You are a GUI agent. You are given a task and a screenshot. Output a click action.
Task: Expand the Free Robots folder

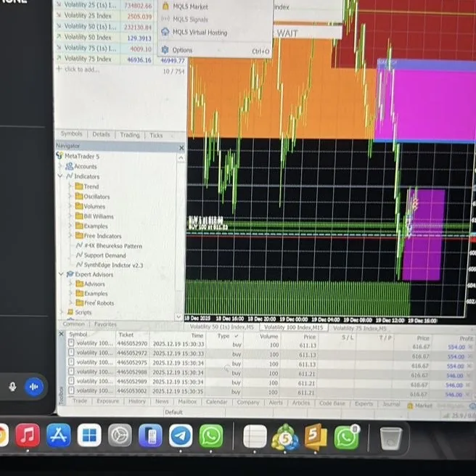pyautogui.click(x=70, y=303)
